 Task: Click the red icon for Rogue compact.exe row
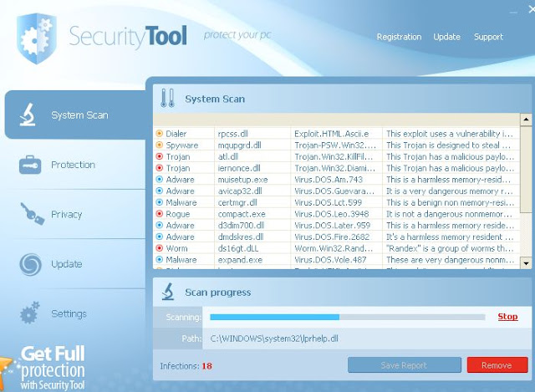click(x=160, y=214)
